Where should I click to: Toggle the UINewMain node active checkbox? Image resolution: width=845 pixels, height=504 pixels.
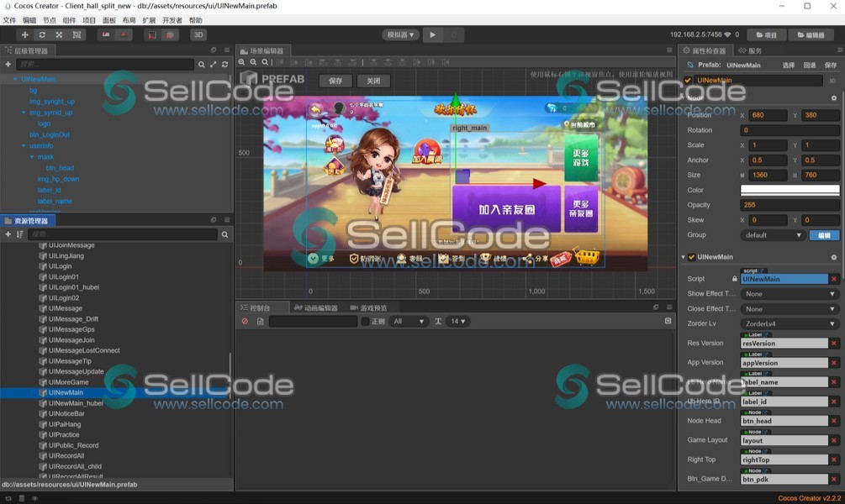(x=689, y=81)
